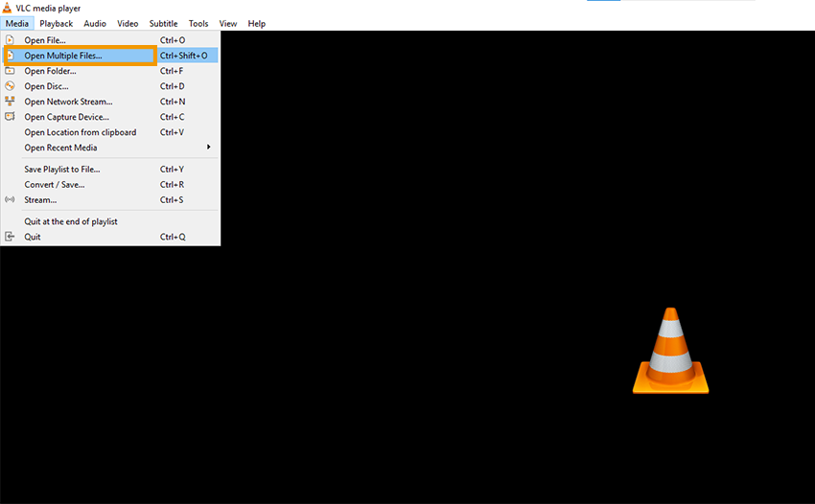Click the Ctrl+Shift+O shortcut text

pyautogui.click(x=183, y=56)
